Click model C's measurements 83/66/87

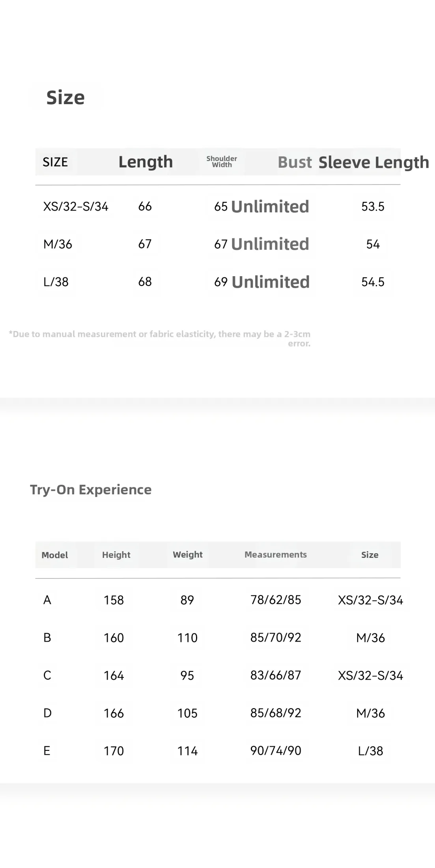click(276, 675)
